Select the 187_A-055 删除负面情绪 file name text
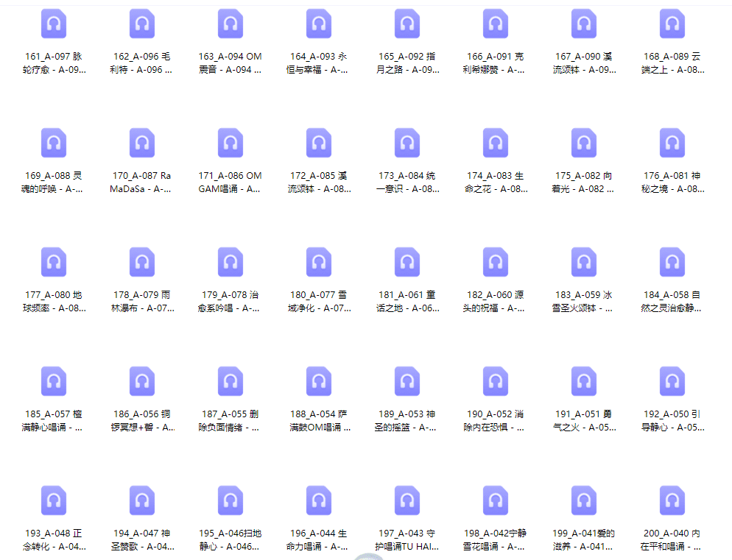This screenshot has width=732, height=560. click(x=230, y=420)
